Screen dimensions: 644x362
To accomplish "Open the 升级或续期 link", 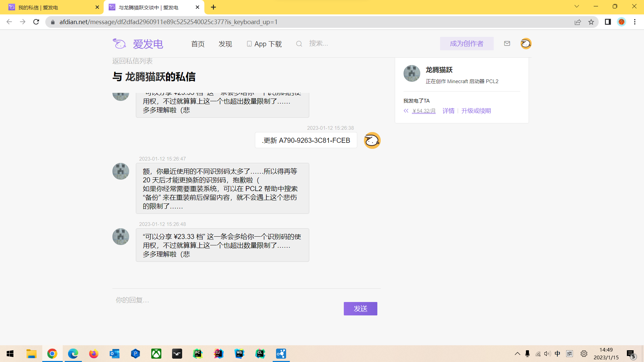I will (476, 111).
